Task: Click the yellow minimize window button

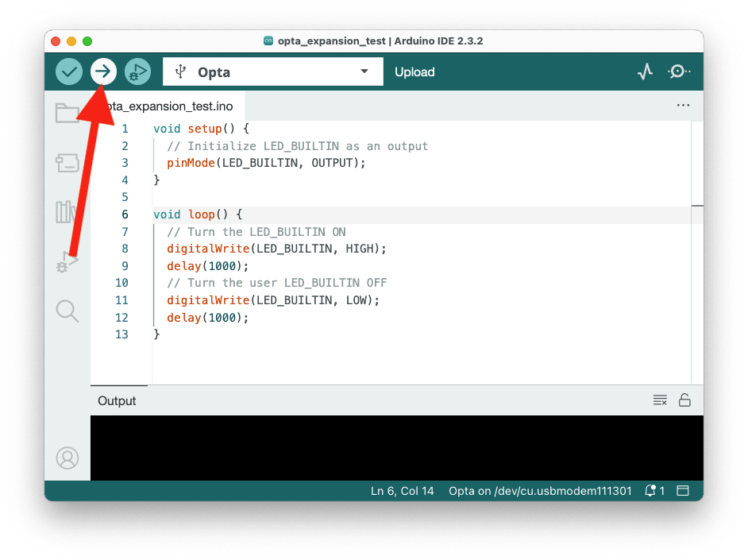Action: (71, 41)
